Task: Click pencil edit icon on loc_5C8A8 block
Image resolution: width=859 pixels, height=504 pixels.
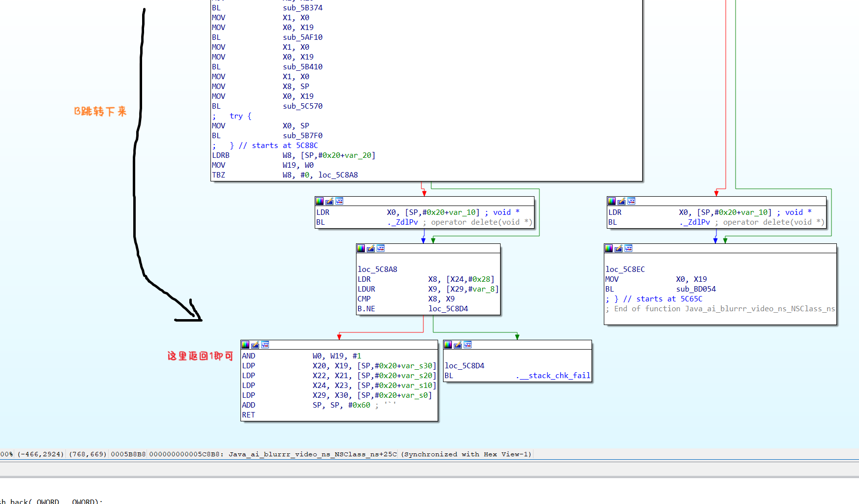Action: [371, 248]
